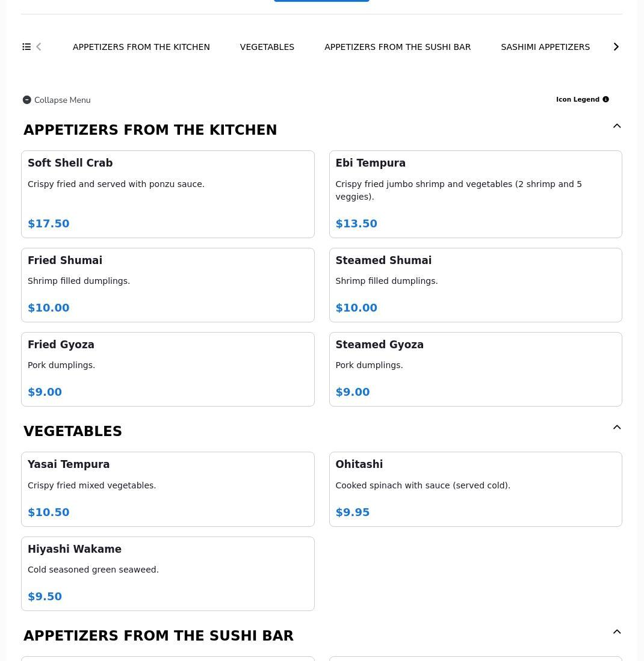
Task: Select the Ebi Tempura menu card
Action: (x=475, y=194)
